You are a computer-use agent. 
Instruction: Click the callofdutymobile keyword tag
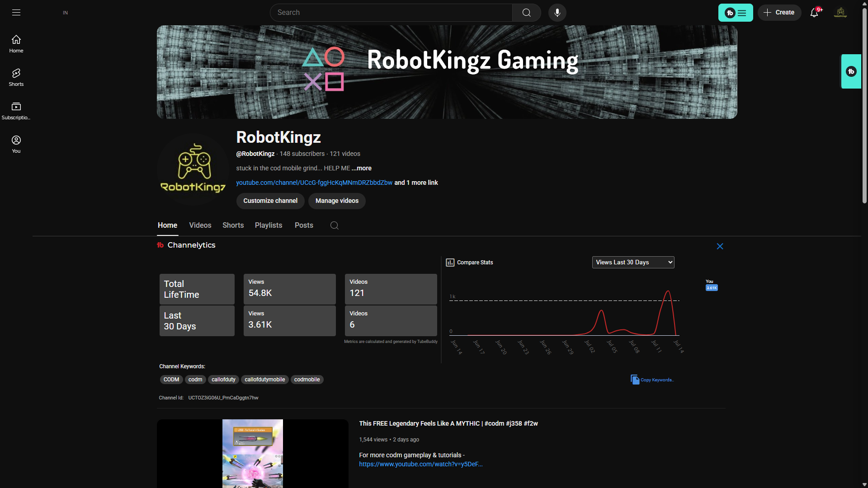pyautogui.click(x=265, y=380)
